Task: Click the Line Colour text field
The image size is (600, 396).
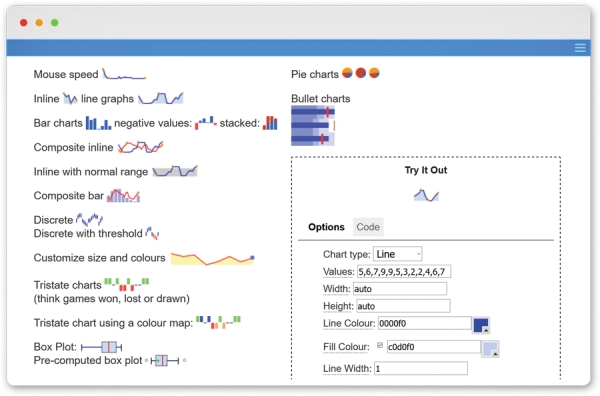Action: (425, 323)
